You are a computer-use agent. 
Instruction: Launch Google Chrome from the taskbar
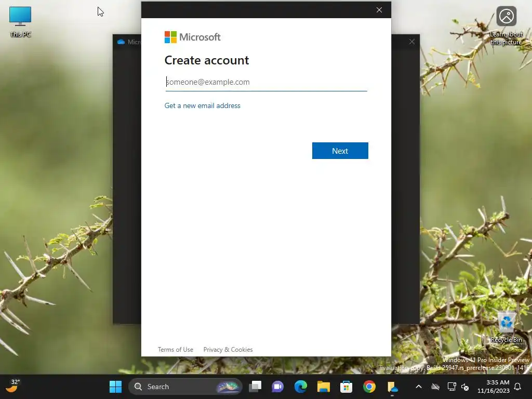pyautogui.click(x=369, y=387)
